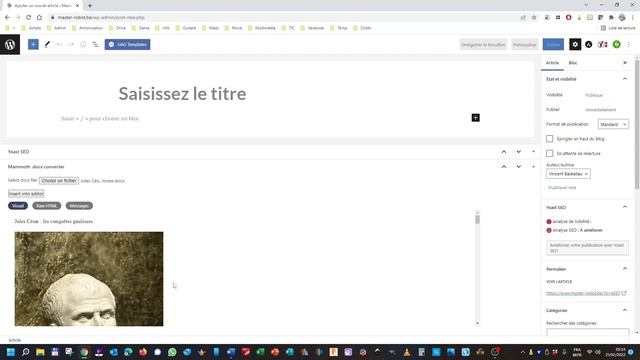Reload the page with browser refresh icon
This screenshot has height=360, width=640.
(x=29, y=18)
